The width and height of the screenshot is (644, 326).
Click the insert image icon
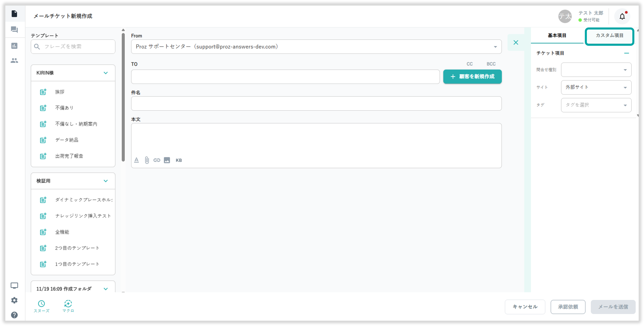tap(167, 160)
